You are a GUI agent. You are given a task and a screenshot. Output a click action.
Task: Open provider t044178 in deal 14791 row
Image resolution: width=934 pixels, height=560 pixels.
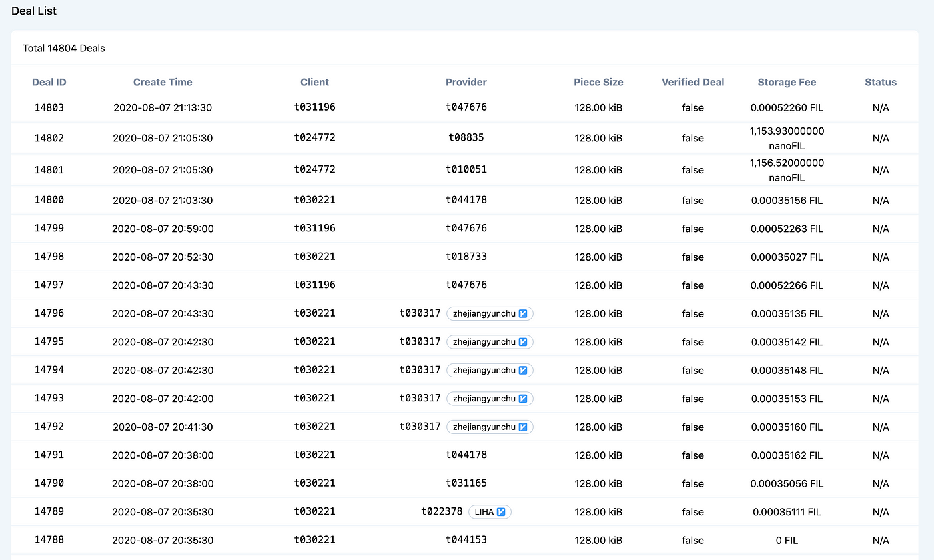point(466,455)
